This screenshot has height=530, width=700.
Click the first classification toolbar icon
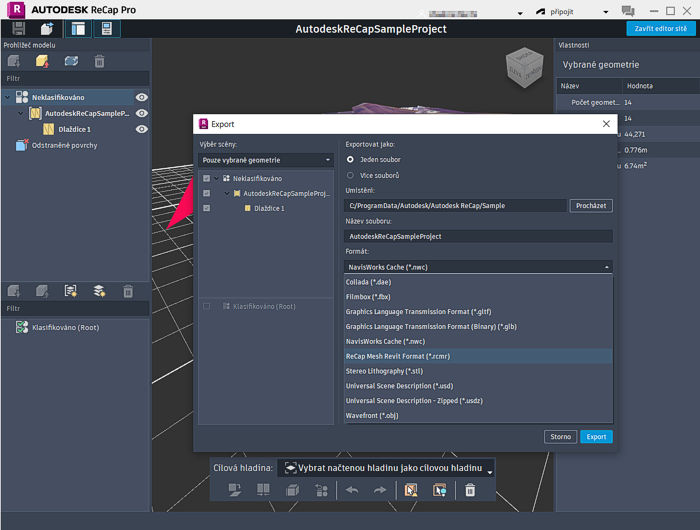coord(14,292)
